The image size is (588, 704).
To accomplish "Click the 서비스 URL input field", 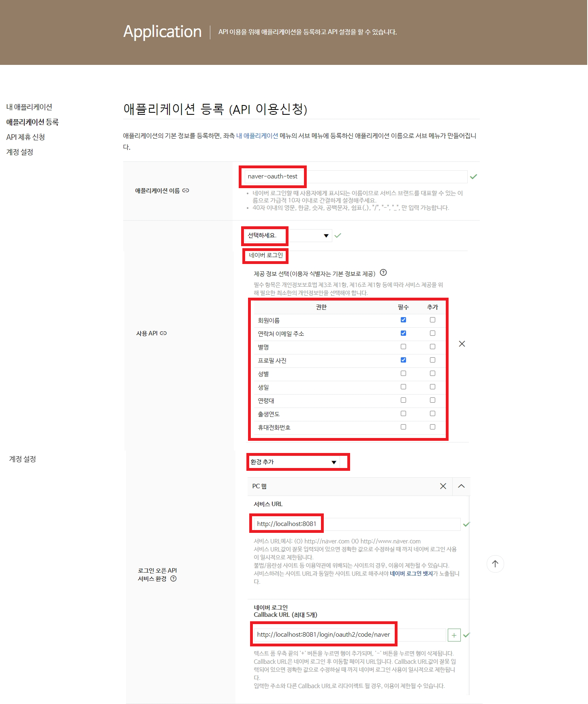I will pos(357,524).
